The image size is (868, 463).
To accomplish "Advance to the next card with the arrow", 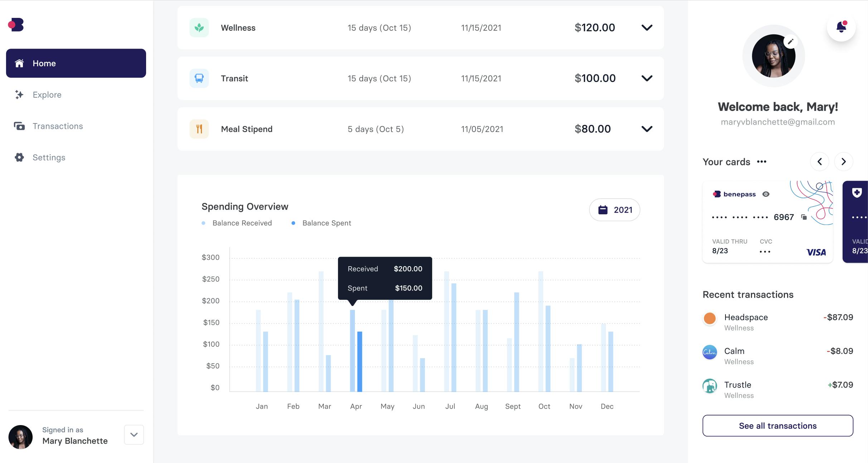I will coord(844,162).
